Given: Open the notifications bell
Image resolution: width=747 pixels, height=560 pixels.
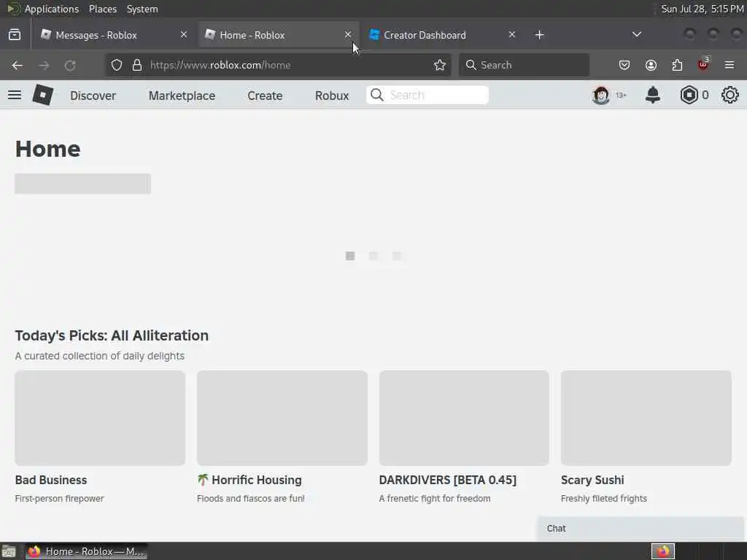Looking at the screenshot, I should coord(653,96).
